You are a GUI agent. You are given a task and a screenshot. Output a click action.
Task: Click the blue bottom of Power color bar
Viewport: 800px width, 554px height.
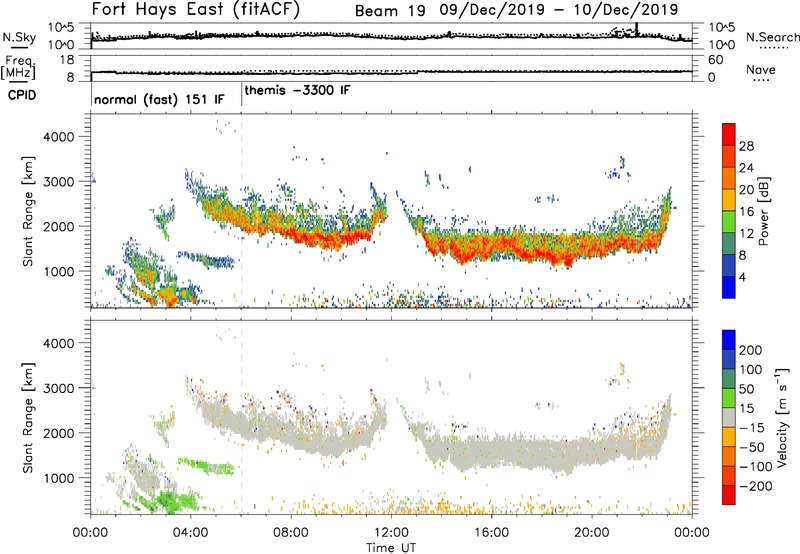click(729, 288)
